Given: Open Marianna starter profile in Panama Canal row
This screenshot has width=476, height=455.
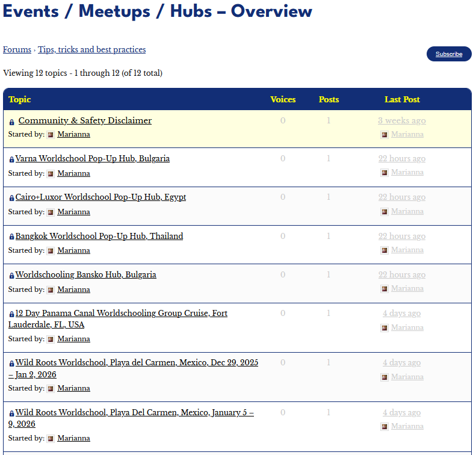Looking at the screenshot, I should point(74,339).
